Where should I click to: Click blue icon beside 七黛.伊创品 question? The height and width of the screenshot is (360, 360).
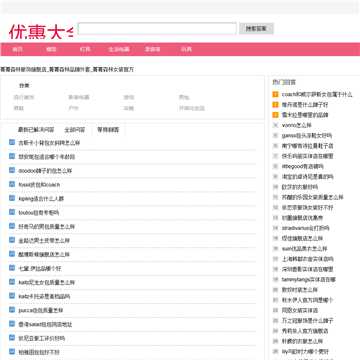pyautogui.click(x=12, y=268)
